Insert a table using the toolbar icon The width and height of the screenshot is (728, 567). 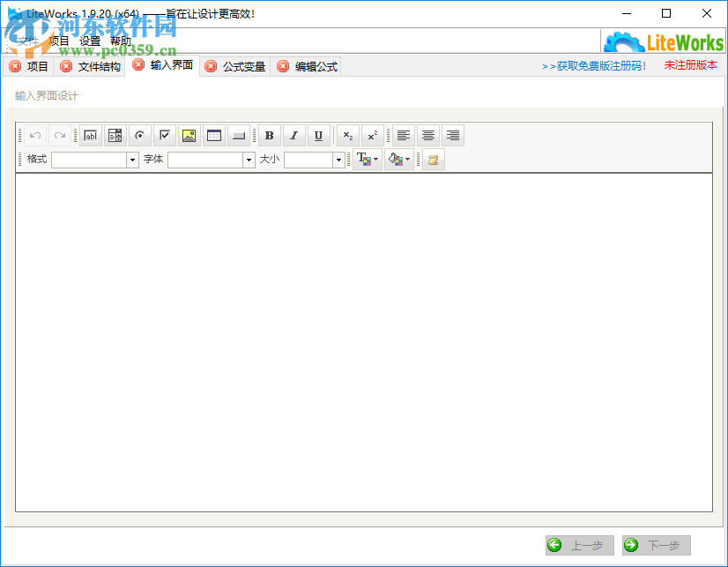pos(212,135)
